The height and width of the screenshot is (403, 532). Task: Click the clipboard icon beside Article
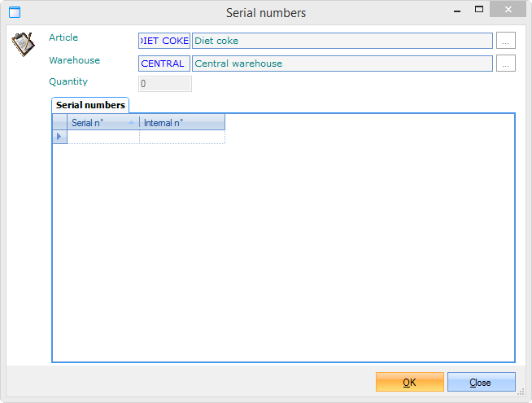pos(23,44)
